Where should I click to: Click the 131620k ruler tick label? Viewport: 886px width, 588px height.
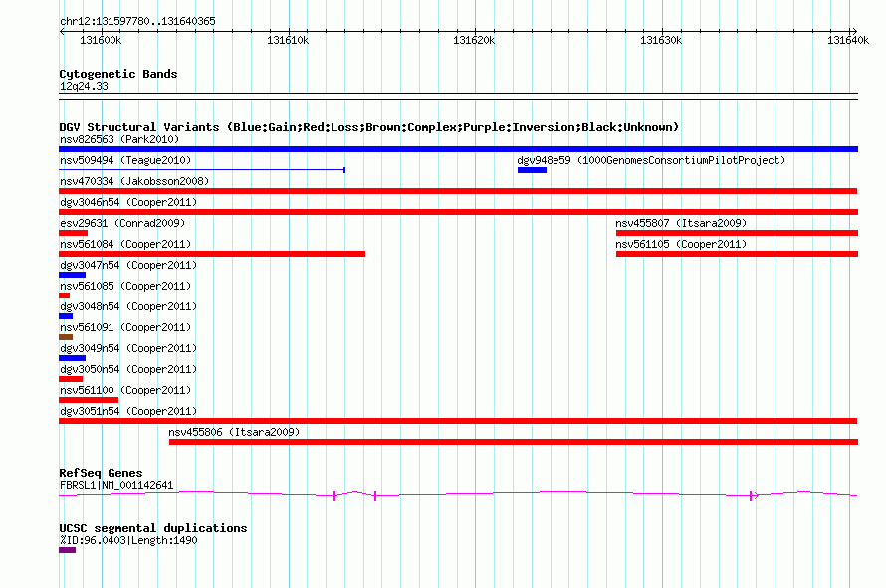tap(474, 40)
